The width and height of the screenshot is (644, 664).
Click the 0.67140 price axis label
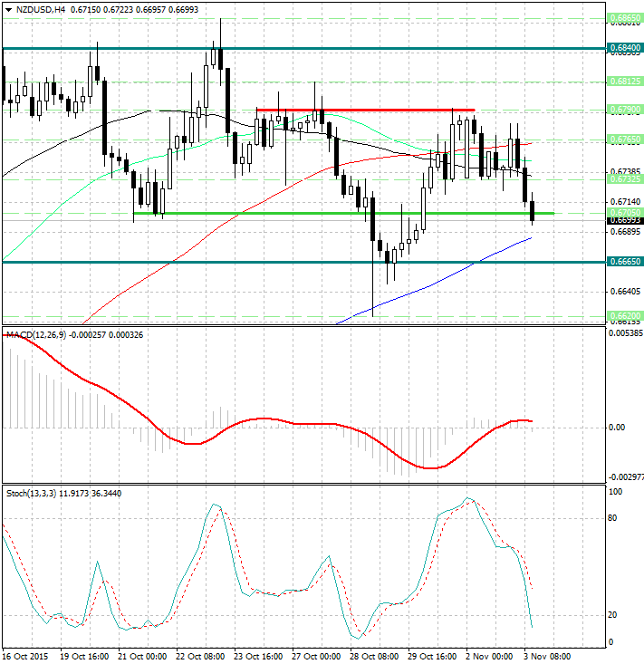tap(625, 202)
